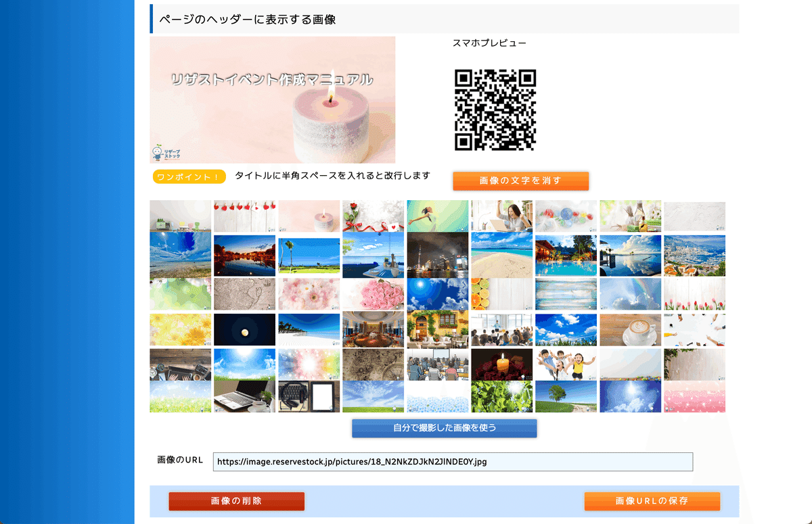Select the resort swimming pool thumbnail
This screenshot has width=812, height=524.
pyautogui.click(x=566, y=256)
